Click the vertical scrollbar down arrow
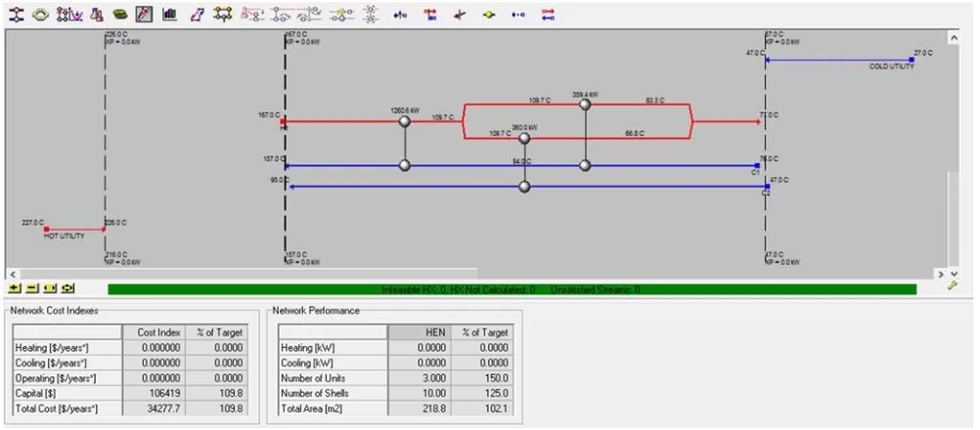 [954, 274]
